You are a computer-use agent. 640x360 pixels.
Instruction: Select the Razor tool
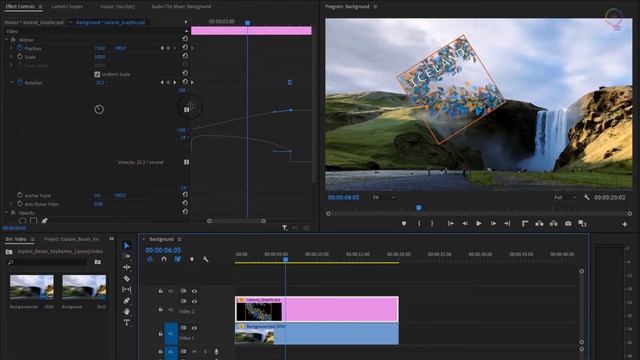point(127,278)
